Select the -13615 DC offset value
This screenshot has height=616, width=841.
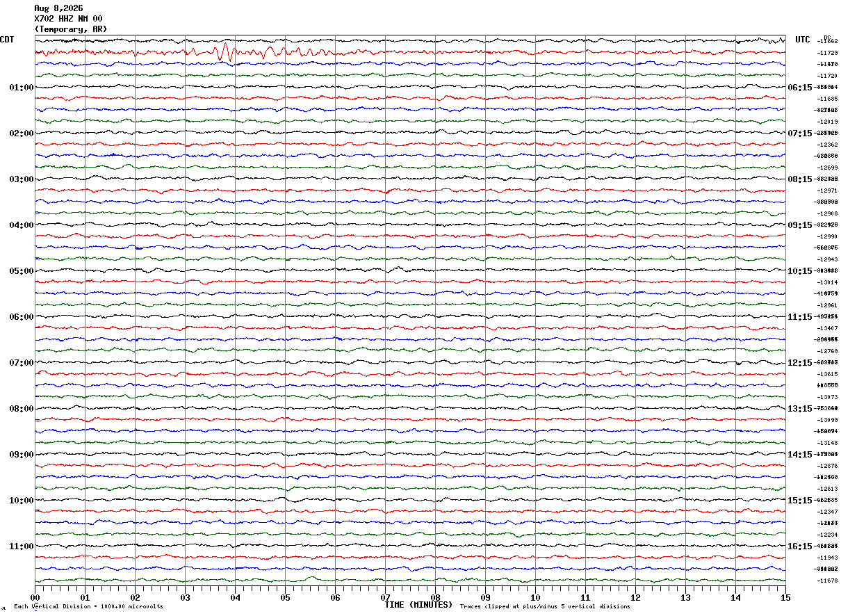tap(828, 375)
